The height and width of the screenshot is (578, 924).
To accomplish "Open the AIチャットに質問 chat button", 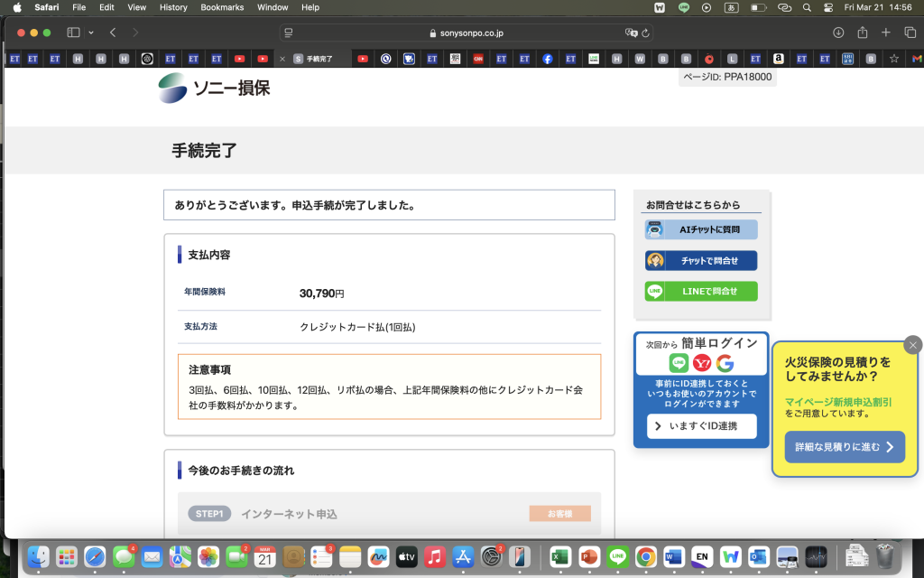I will click(x=701, y=230).
